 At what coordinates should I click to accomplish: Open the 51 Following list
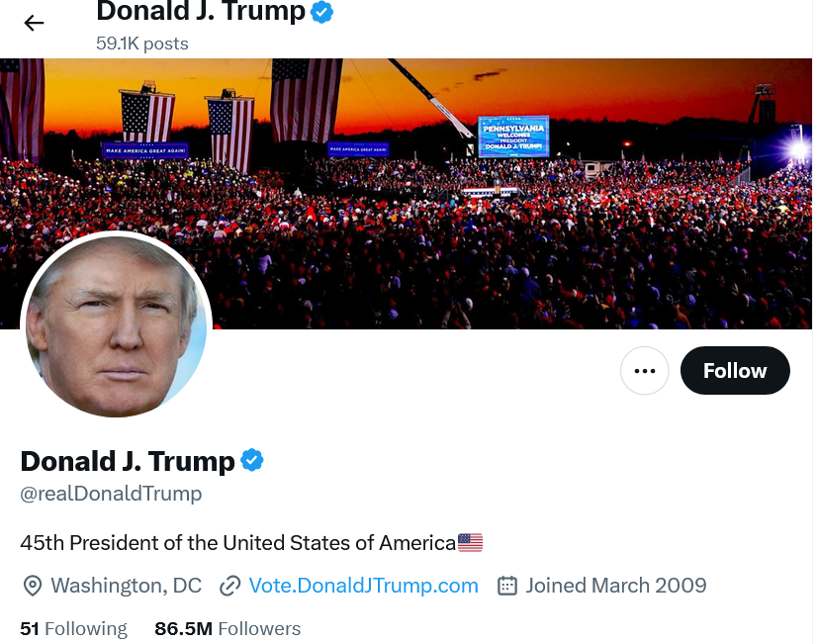(73, 628)
